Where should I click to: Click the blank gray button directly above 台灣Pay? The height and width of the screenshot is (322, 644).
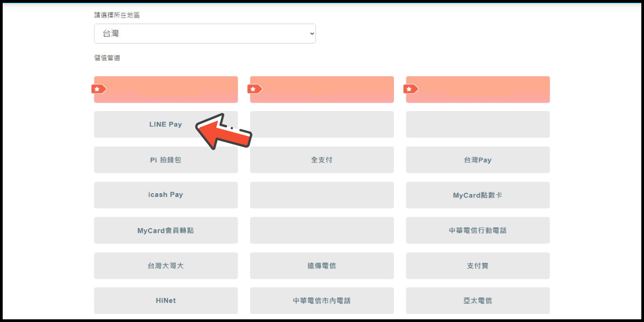pyautogui.click(x=478, y=125)
